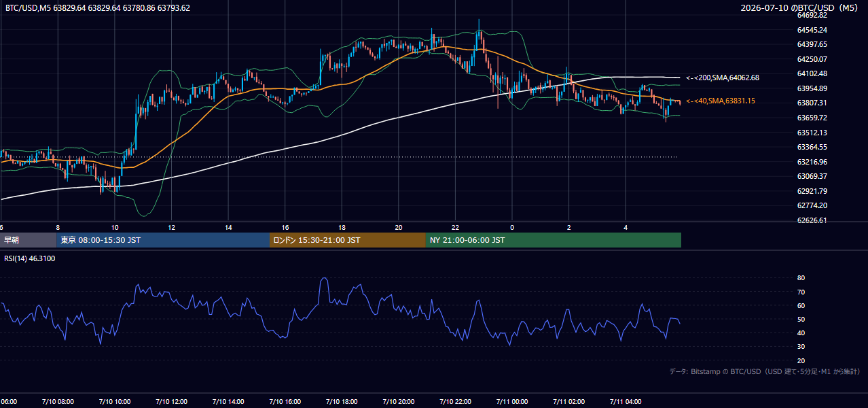Screen dimensions: 868x408
Task: Click the ロンドン 15:30-21:00 JST session bar
Action: tap(348, 240)
